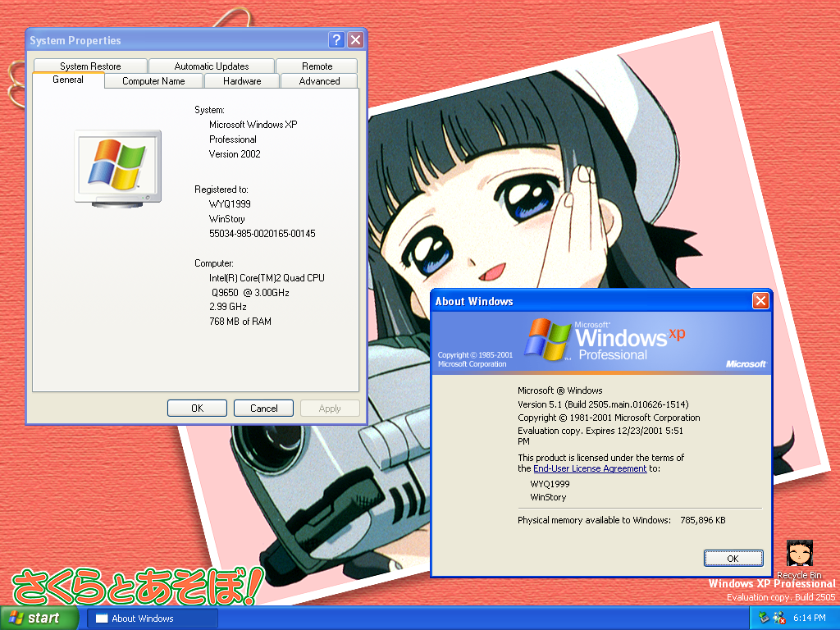Image resolution: width=840 pixels, height=630 pixels.
Task: Click the 'Intel(R) Core(TM)2 Quad CPU' text
Action: pos(267,277)
